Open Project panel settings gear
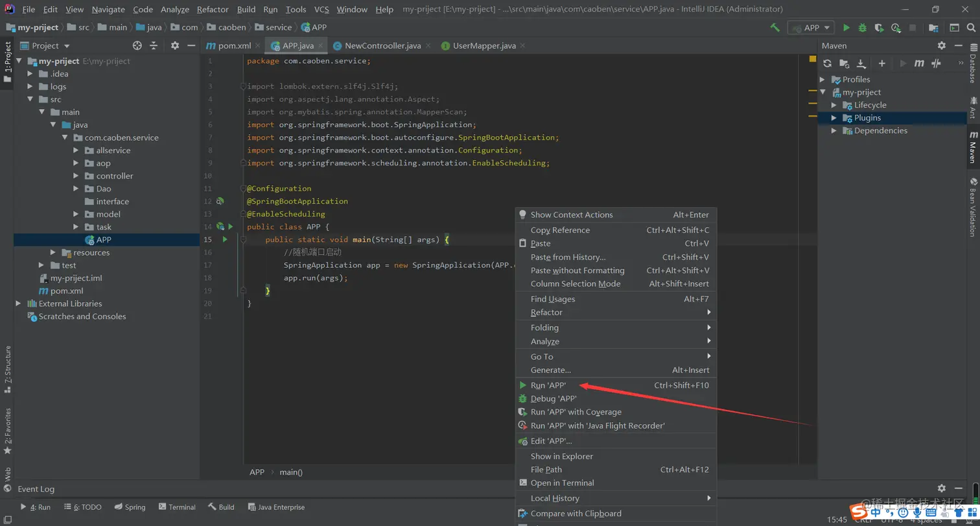 pyautogui.click(x=174, y=45)
